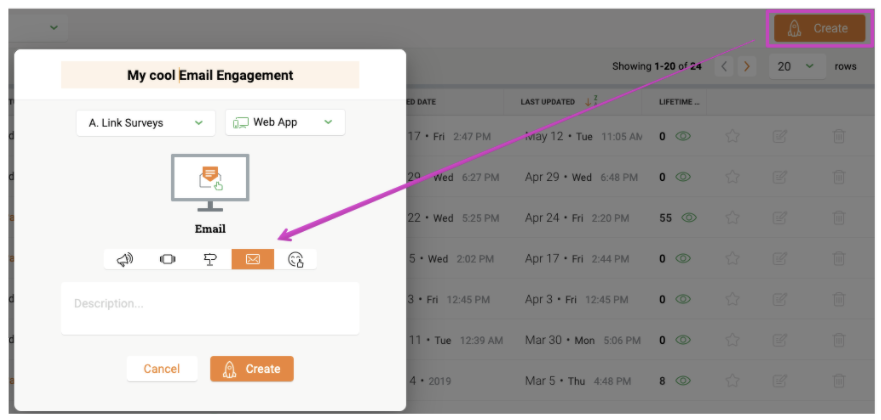Star the Mar 5 row
The width and height of the screenshot is (881, 420).
(x=732, y=381)
